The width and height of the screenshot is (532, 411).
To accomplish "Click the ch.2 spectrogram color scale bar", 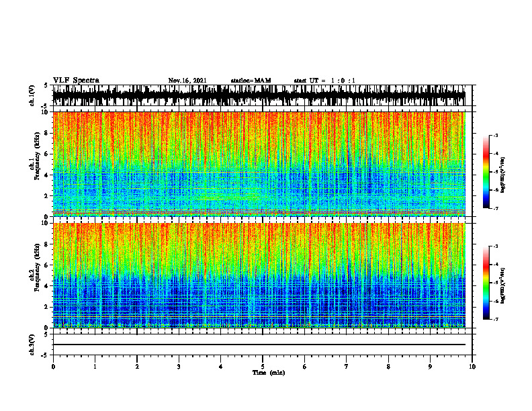I will click(x=486, y=283).
